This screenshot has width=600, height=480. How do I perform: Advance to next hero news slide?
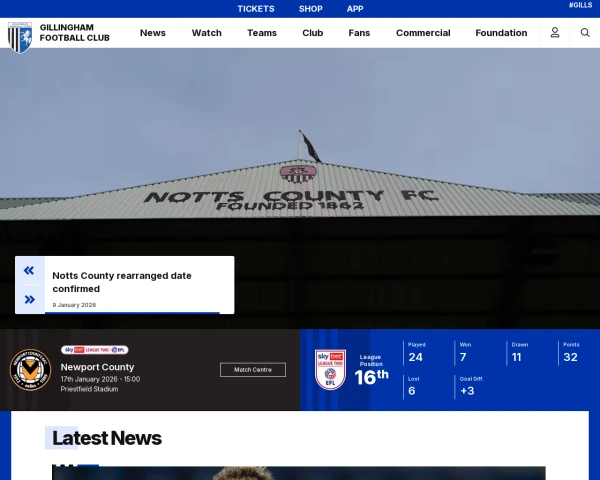point(29,299)
